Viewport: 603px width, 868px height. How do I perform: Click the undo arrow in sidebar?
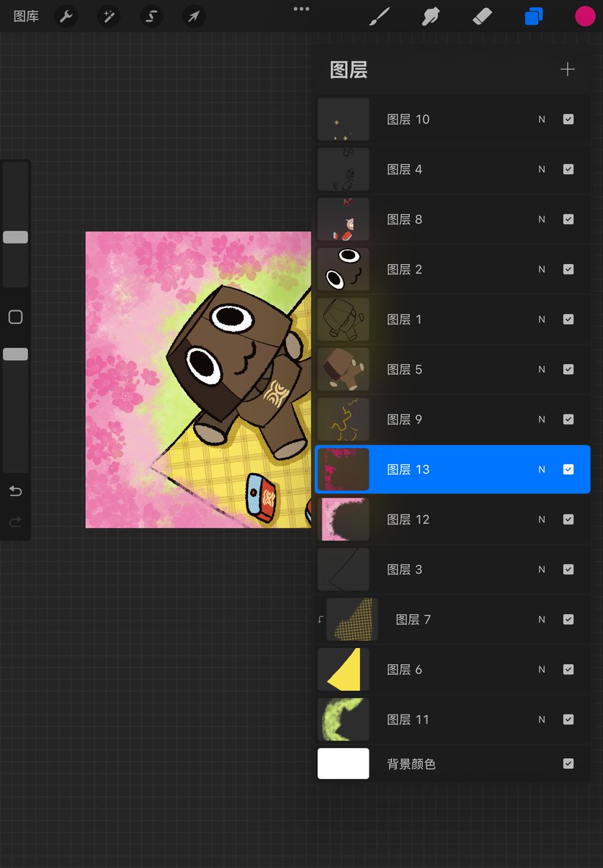pyautogui.click(x=15, y=492)
